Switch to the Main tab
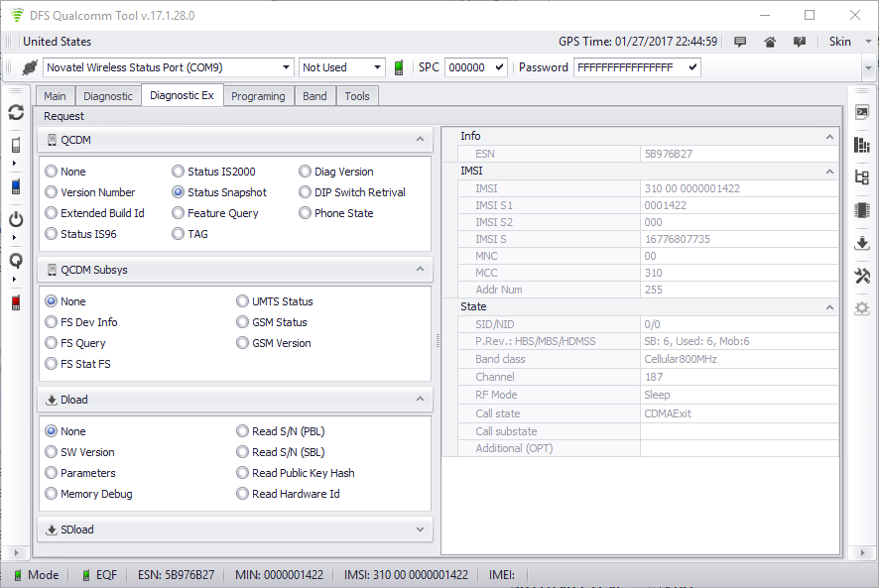This screenshot has height=588, width=879. [55, 96]
